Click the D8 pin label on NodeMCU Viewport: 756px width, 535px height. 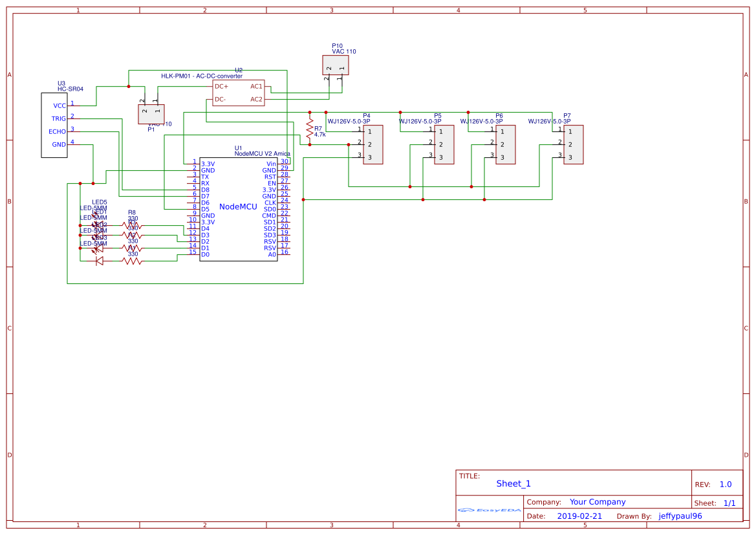click(205, 190)
